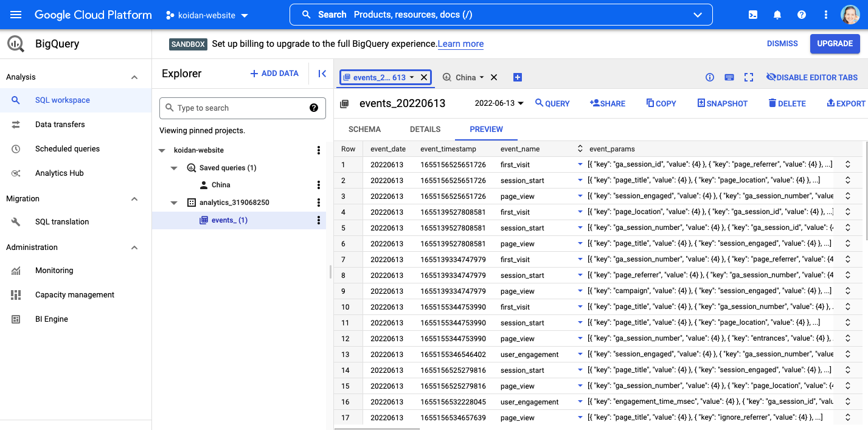Open koidan-website project selector

207,15
